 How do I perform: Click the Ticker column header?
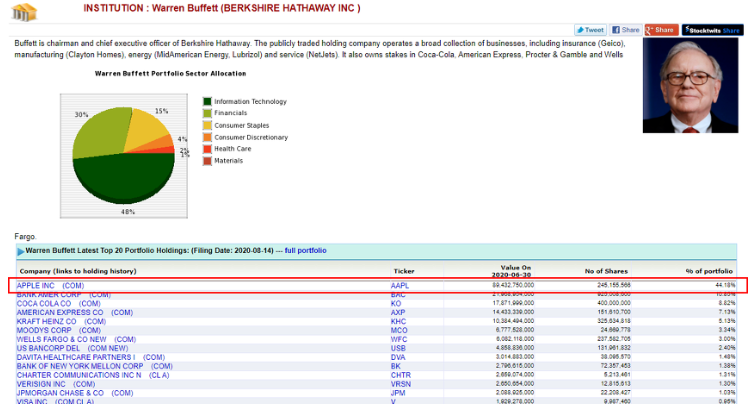pyautogui.click(x=404, y=271)
